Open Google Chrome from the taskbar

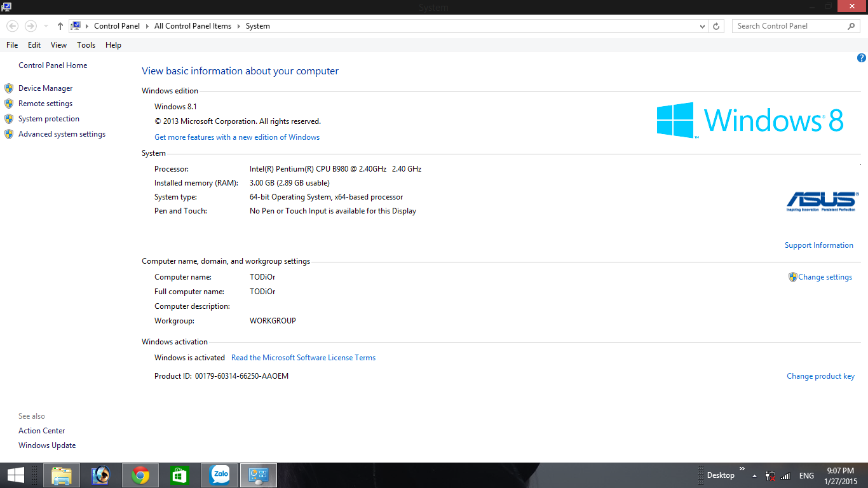[x=140, y=475]
